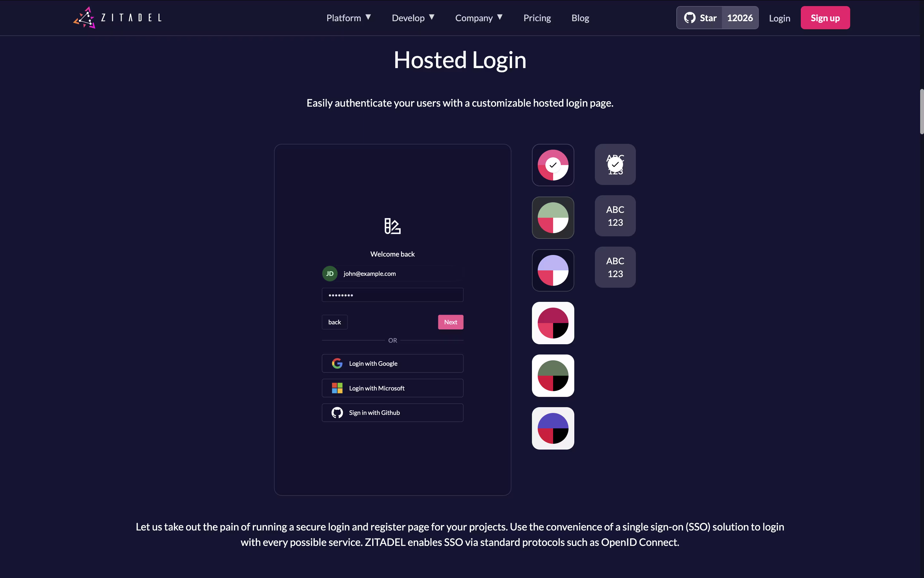
Task: Click the ZITADEL logo
Action: click(x=118, y=18)
